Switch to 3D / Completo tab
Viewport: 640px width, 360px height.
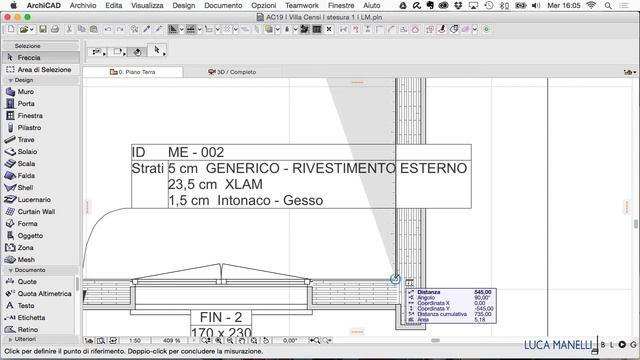coord(232,72)
